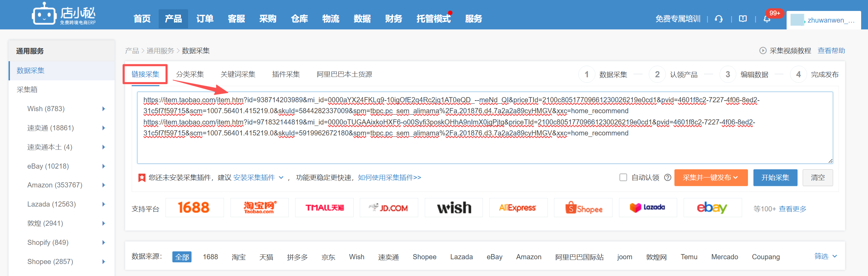Select the Lazada platform logo
This screenshot has height=276, width=868.
[648, 208]
